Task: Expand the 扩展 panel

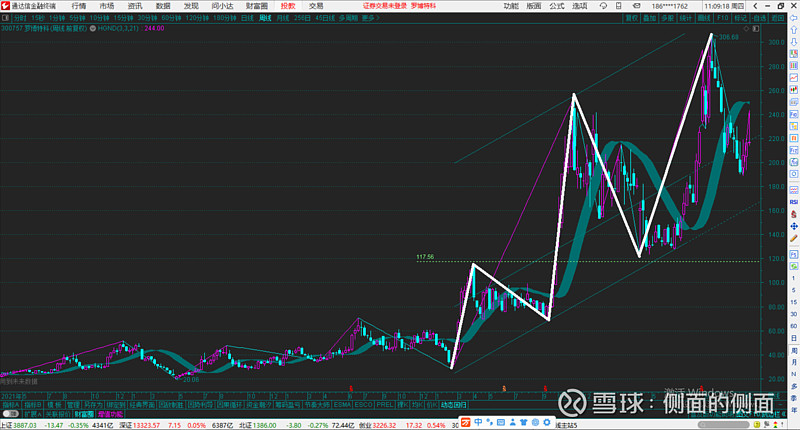Action: [33, 414]
